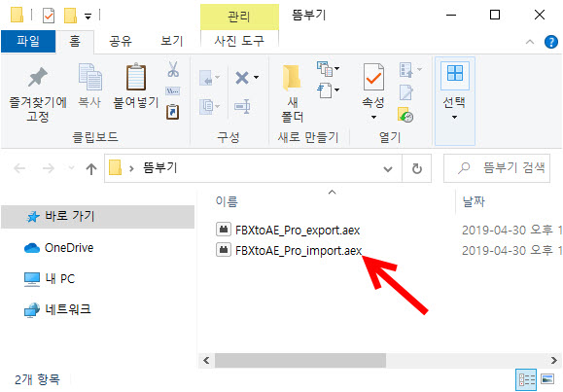Expand the 속성 dropdown arrow

coord(373,117)
